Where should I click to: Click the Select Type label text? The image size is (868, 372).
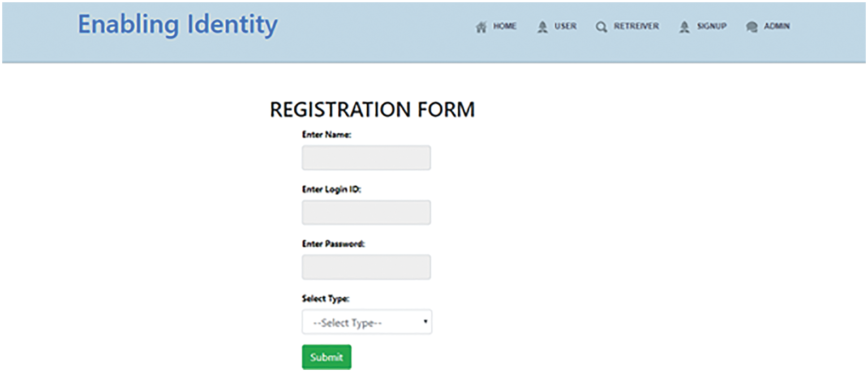tap(326, 299)
